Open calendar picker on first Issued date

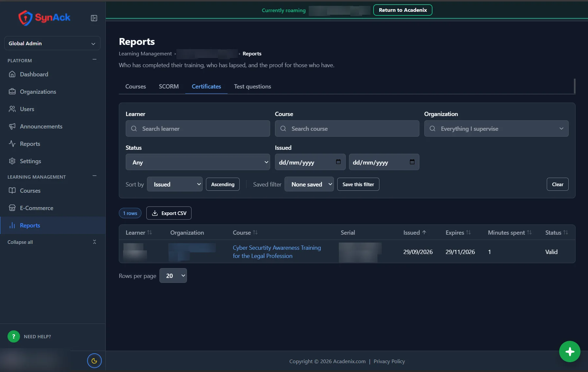coord(338,162)
